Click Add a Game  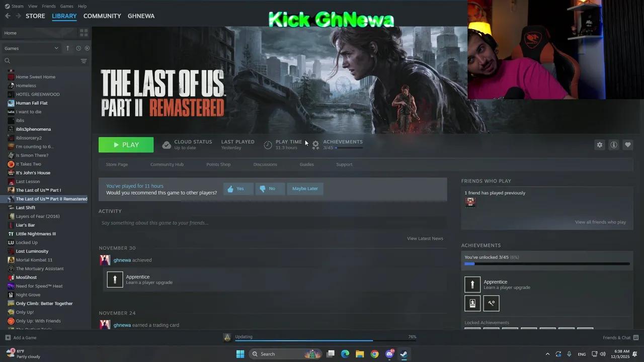click(20, 338)
